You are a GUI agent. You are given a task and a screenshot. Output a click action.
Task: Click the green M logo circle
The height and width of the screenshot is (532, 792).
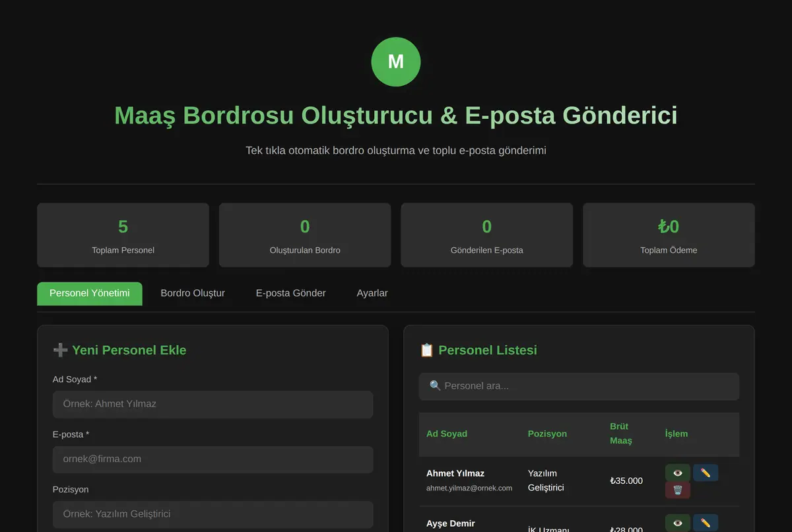coord(396,62)
